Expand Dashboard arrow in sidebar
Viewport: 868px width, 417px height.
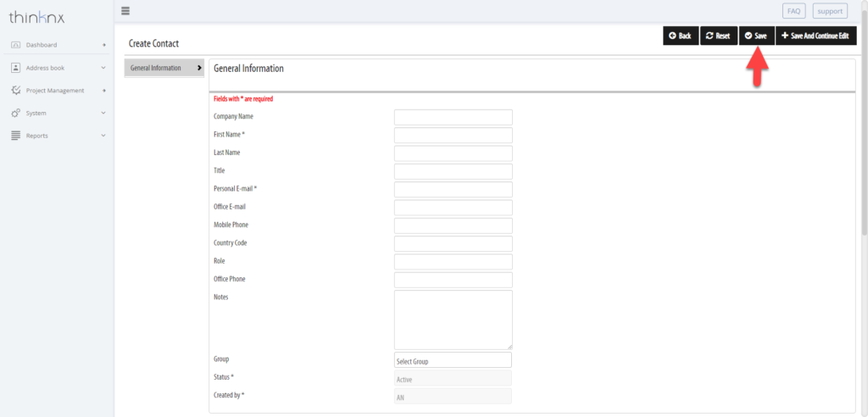pos(104,45)
